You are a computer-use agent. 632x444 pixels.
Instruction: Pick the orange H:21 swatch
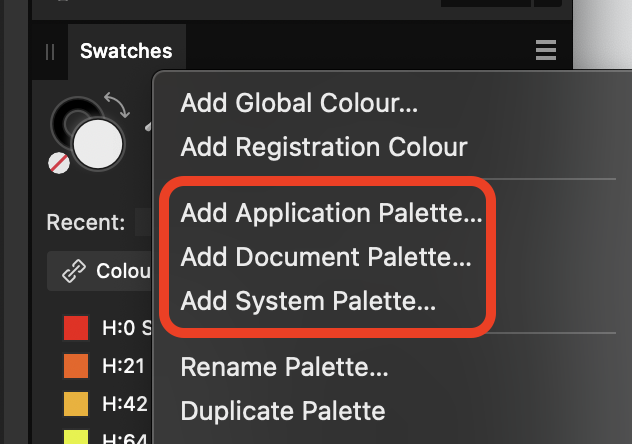[76, 366]
